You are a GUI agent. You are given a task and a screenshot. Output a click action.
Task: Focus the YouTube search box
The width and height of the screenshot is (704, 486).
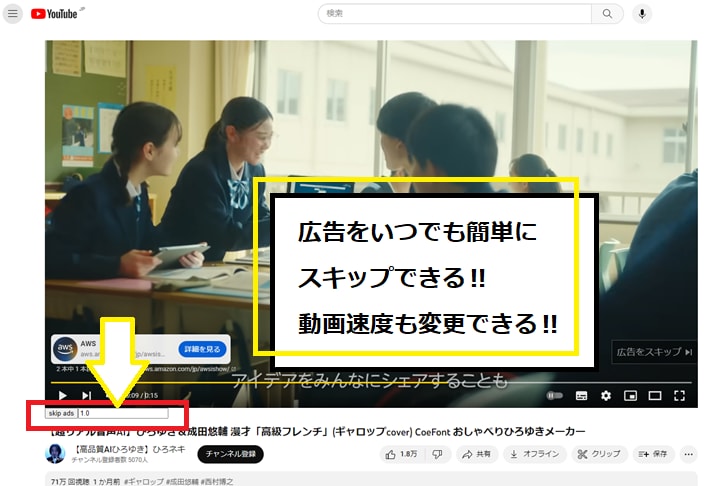click(454, 13)
